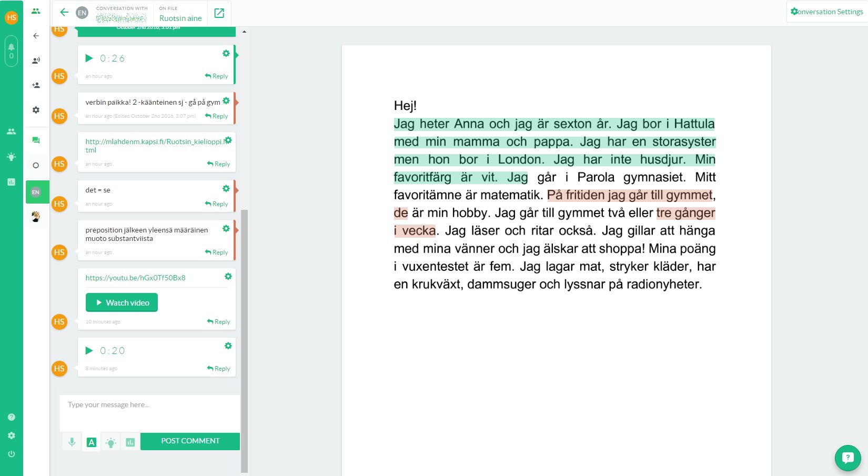868x476 pixels.
Task: Click the POST COMMENT button
Action: click(x=190, y=441)
